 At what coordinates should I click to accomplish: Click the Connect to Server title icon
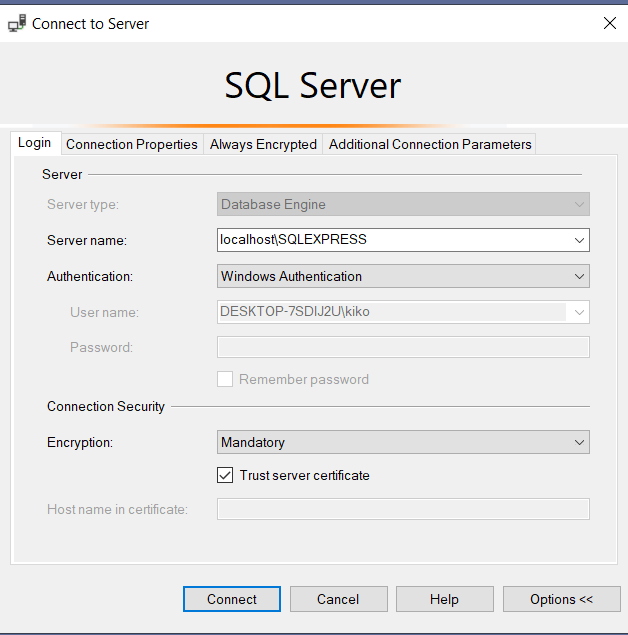tap(17, 23)
